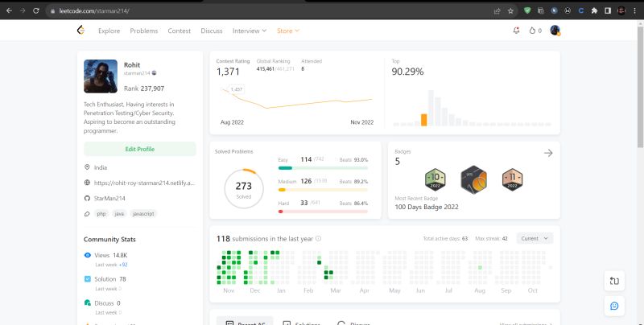Click the highlighted orange rating bar

click(424, 120)
